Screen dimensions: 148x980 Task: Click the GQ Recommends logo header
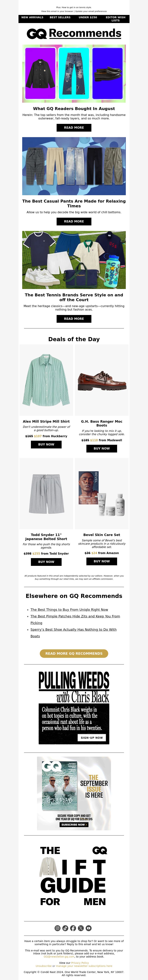click(x=74, y=34)
